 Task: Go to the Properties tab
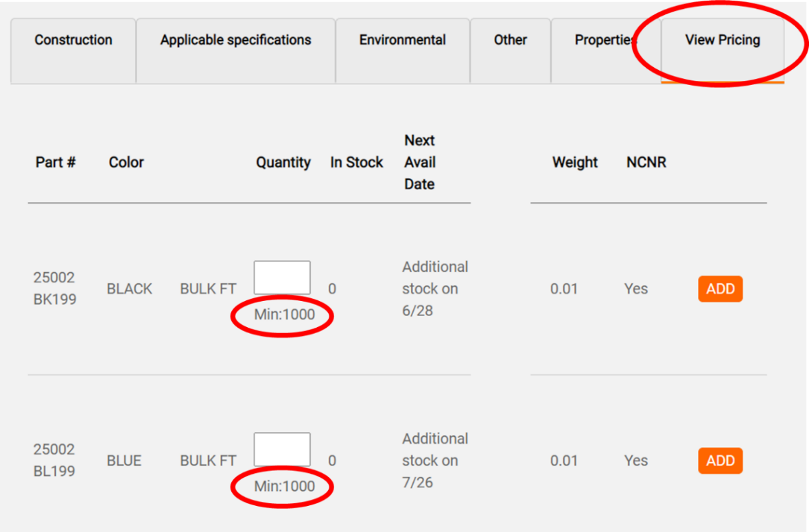[605, 40]
